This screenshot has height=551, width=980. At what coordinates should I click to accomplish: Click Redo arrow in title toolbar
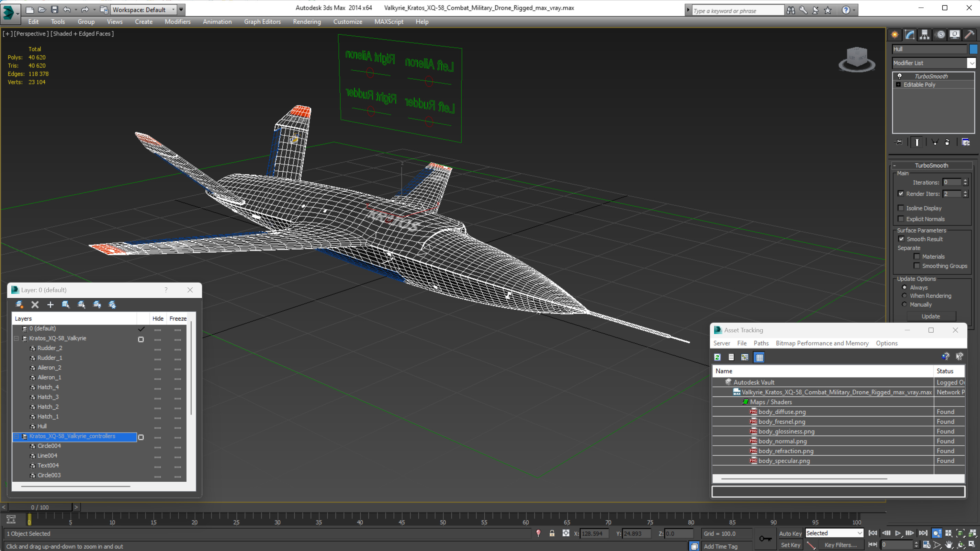tap(85, 10)
